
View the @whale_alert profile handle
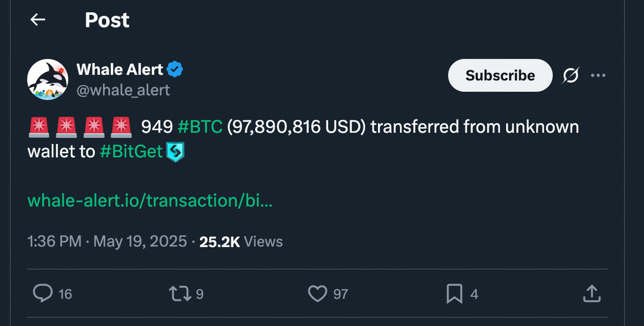pyautogui.click(x=123, y=89)
